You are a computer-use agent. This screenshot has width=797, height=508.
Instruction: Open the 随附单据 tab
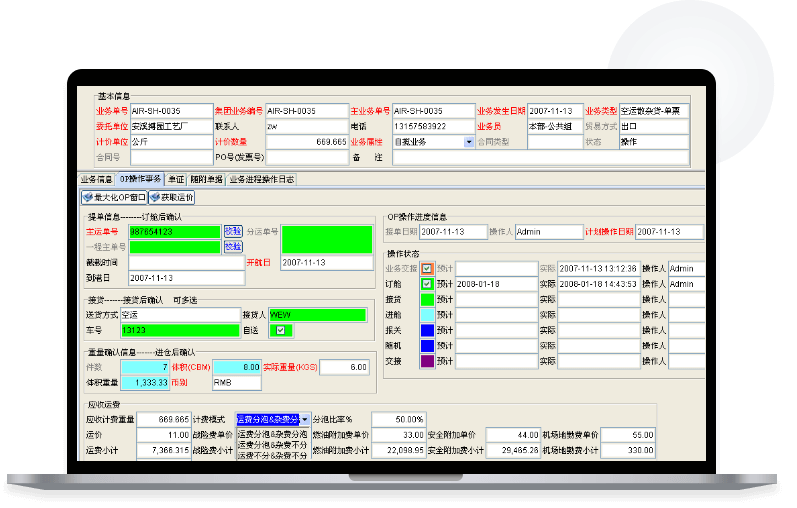(x=206, y=180)
